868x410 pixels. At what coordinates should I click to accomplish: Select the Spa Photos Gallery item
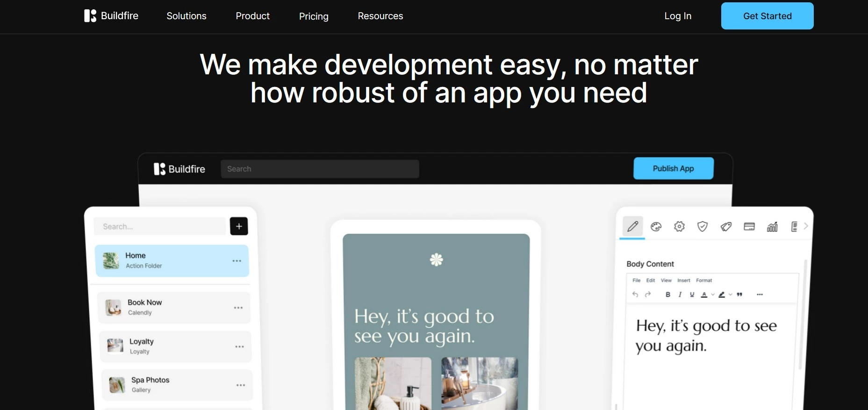[177, 385]
